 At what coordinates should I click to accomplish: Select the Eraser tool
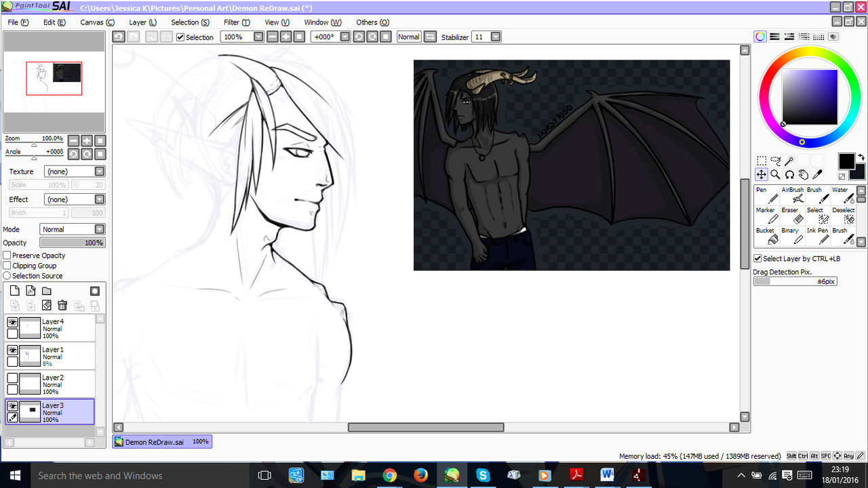pyautogui.click(x=792, y=216)
